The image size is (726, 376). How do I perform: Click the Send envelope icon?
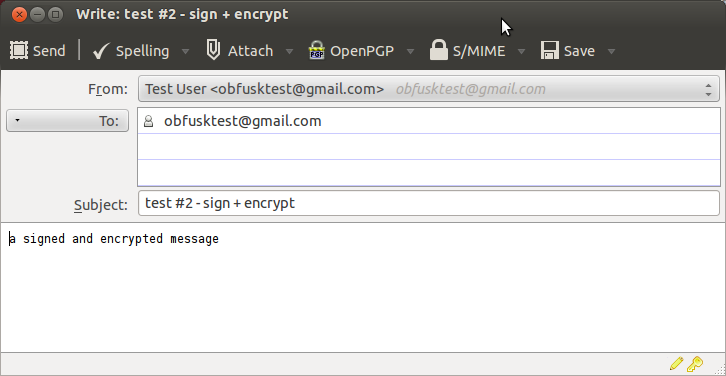click(19, 50)
